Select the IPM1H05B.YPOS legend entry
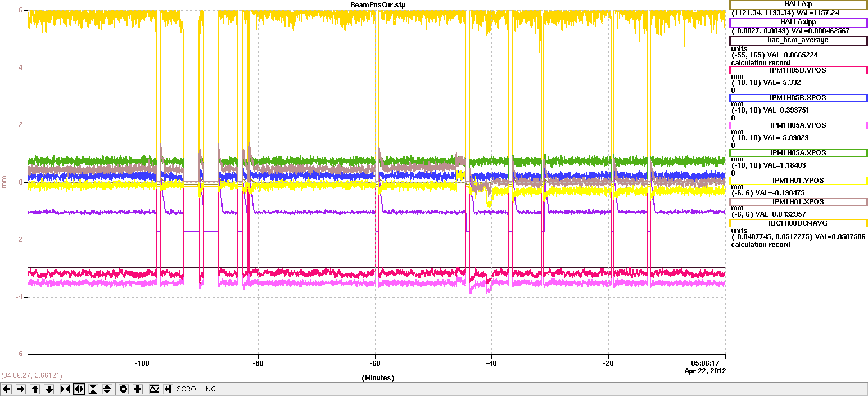868x396 pixels. pyautogui.click(x=798, y=71)
